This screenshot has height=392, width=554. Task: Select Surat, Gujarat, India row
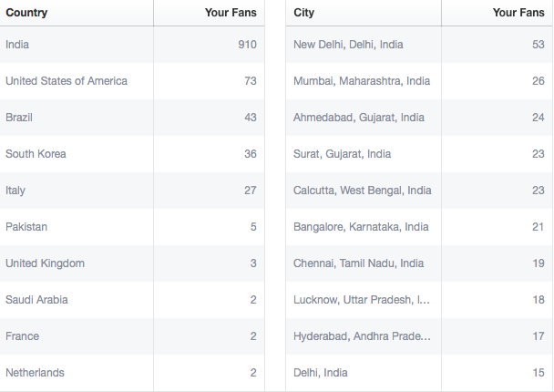pos(419,154)
